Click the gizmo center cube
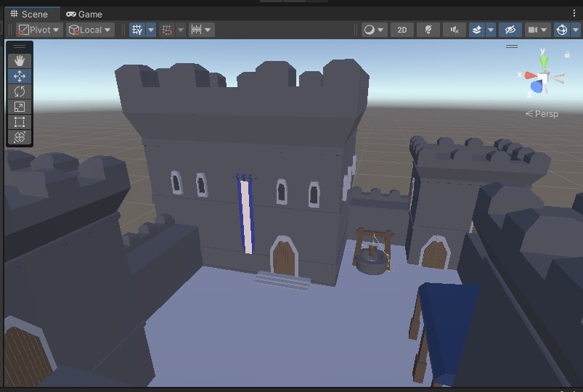583x392 pixels. pos(543,78)
